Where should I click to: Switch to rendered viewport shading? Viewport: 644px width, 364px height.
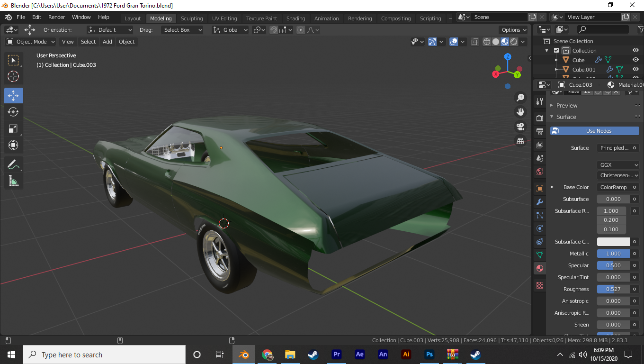(x=514, y=42)
